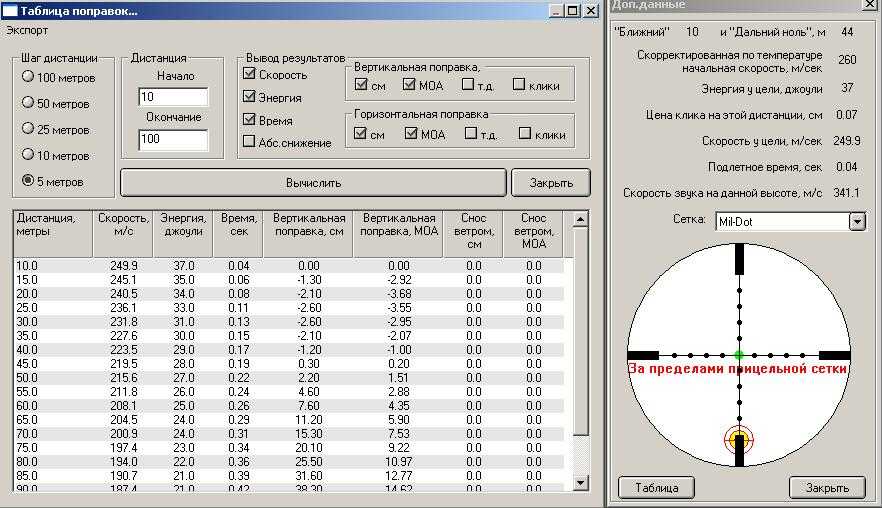882x508 pixels.
Task: Toggle vertical correction см checkbox
Action: pos(361,85)
